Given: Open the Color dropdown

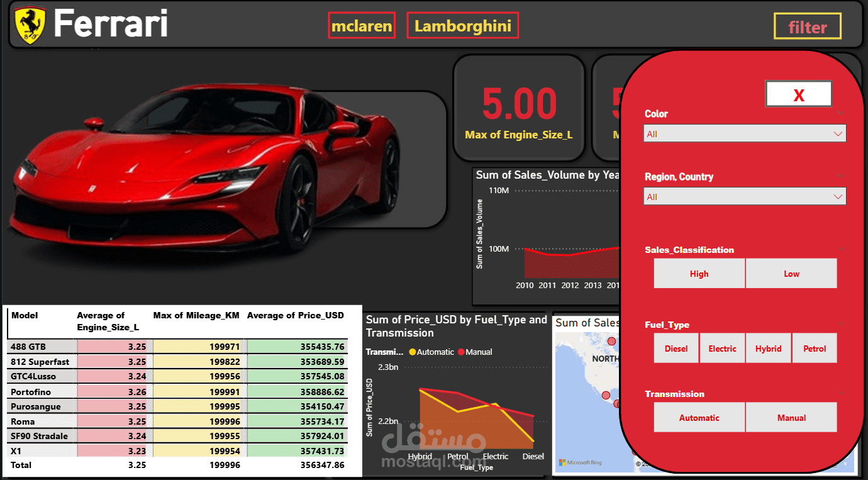Looking at the screenshot, I should (745, 133).
